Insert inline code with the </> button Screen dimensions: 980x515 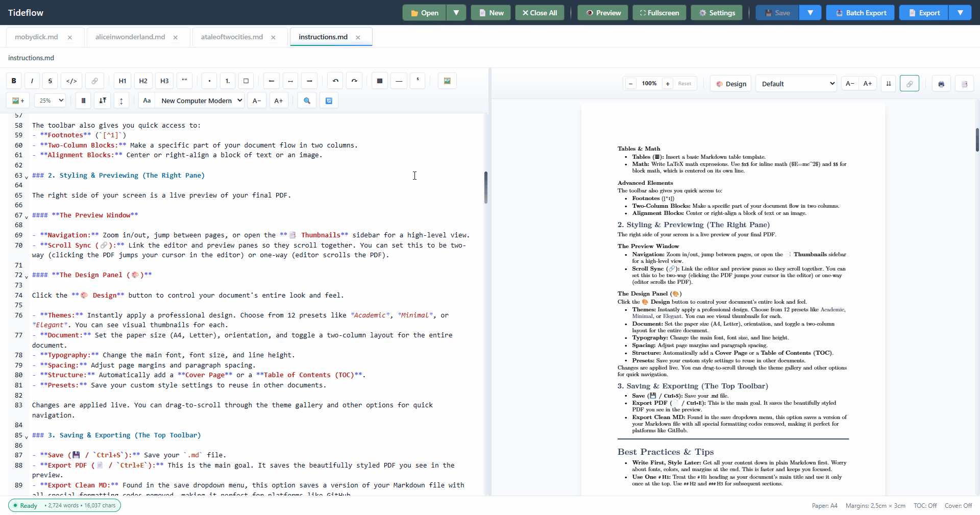(x=72, y=81)
